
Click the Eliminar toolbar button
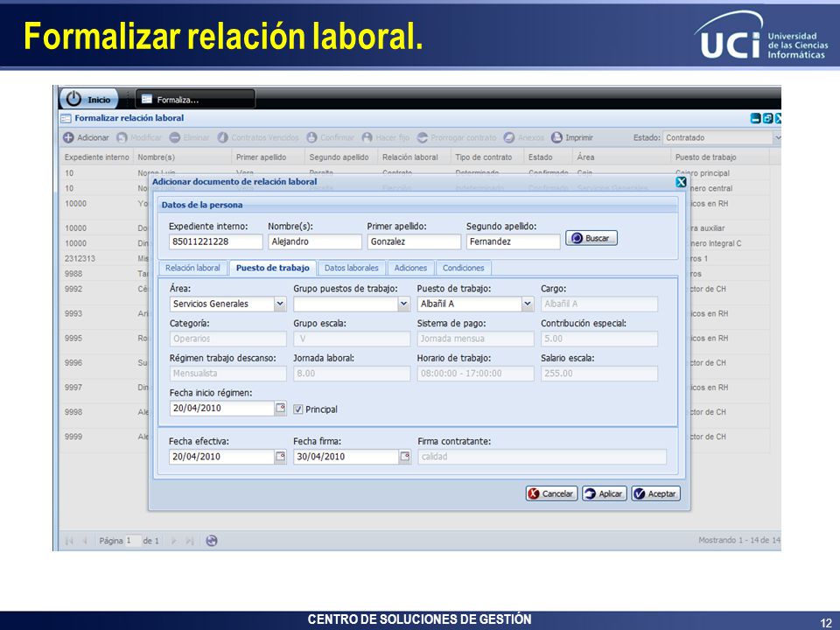(190, 137)
